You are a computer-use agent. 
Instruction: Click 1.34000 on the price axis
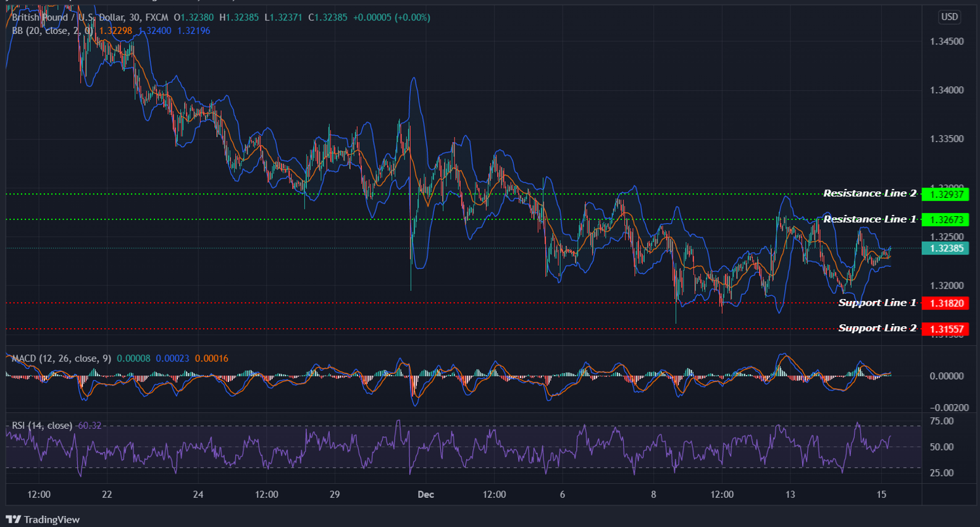coord(947,90)
